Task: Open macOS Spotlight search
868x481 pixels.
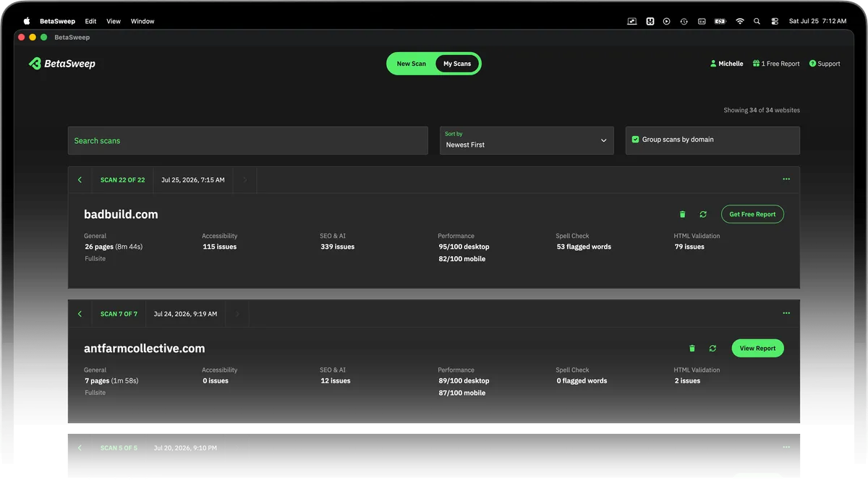Action: 757,21
